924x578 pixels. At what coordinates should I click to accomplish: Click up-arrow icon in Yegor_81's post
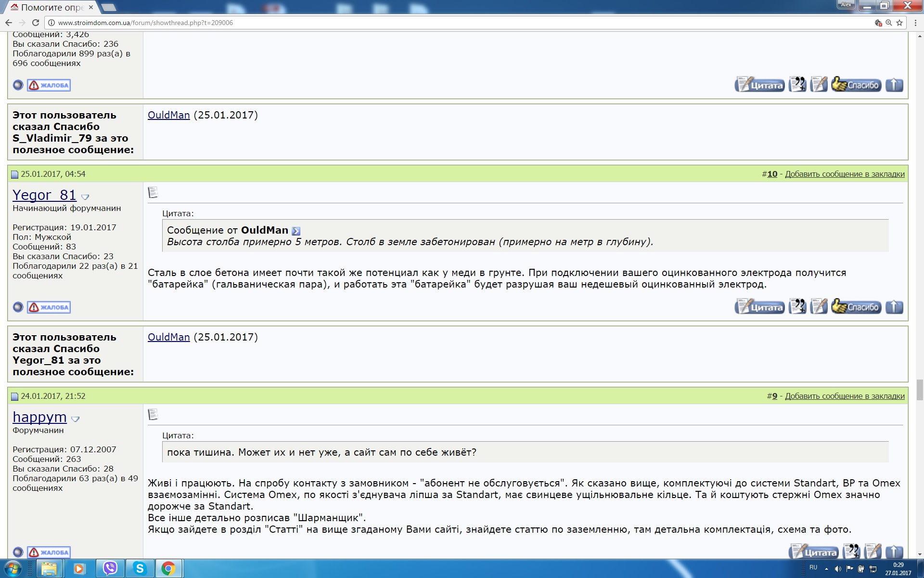click(894, 307)
